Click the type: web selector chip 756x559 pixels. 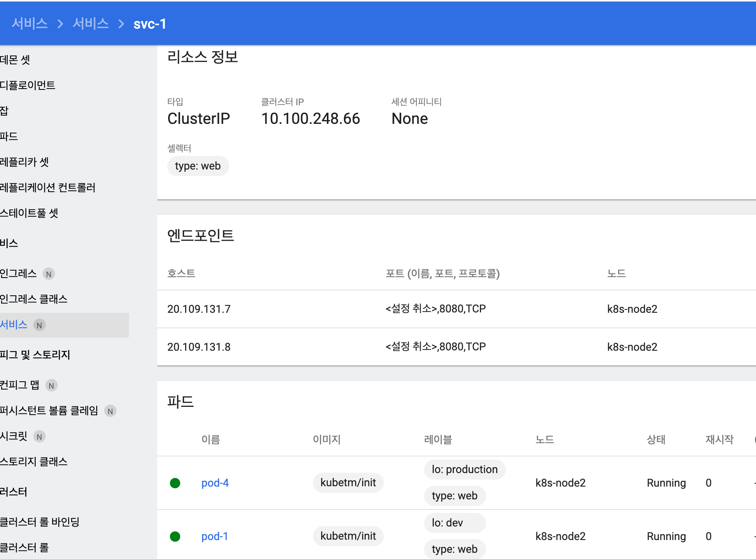click(x=198, y=166)
